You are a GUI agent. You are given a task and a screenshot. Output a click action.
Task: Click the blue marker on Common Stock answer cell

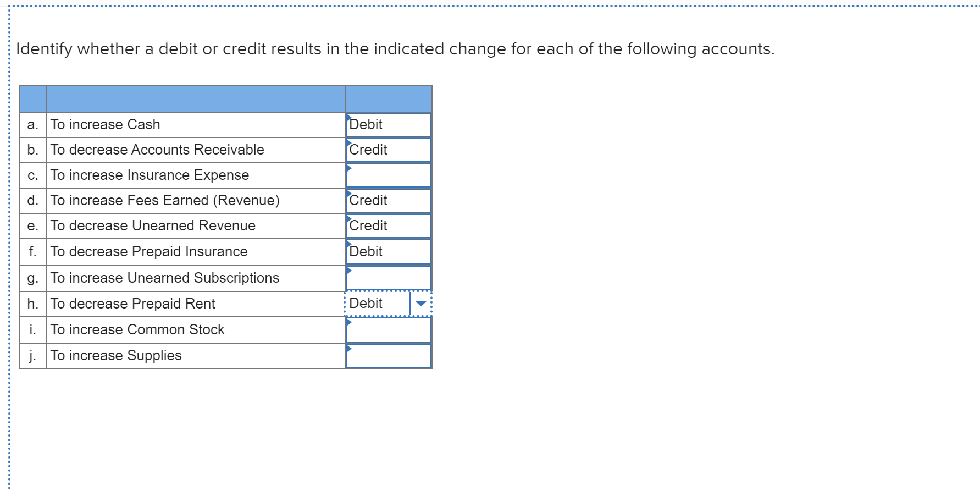click(348, 322)
